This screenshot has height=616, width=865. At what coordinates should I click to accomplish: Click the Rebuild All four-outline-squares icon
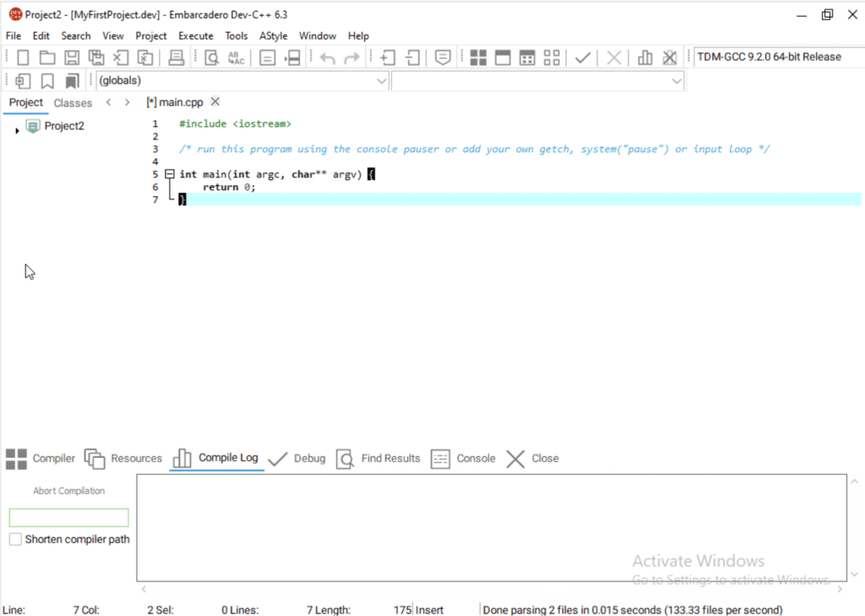click(552, 57)
